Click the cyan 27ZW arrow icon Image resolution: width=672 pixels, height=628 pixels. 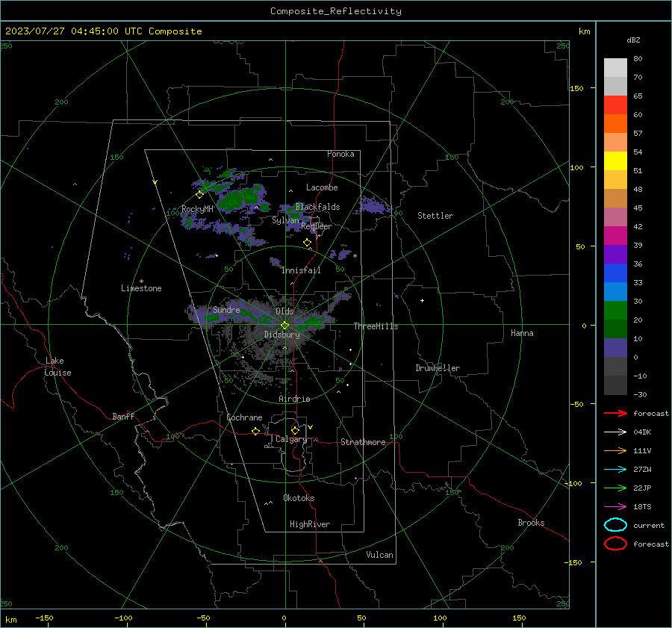click(615, 470)
